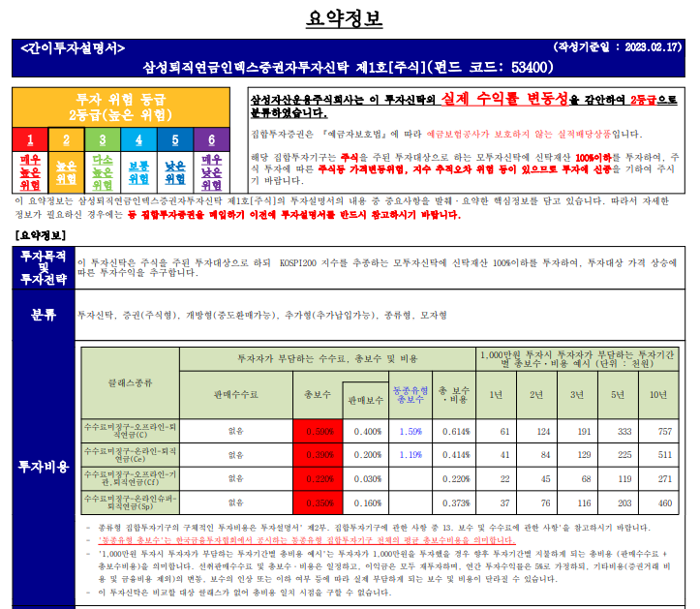Click the blue "1.19%" peer average value

coord(411,454)
